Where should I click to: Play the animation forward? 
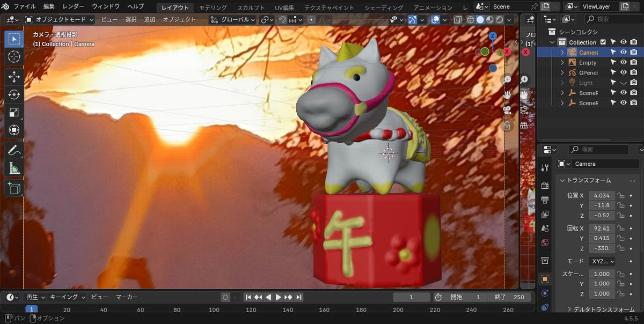tap(278, 297)
